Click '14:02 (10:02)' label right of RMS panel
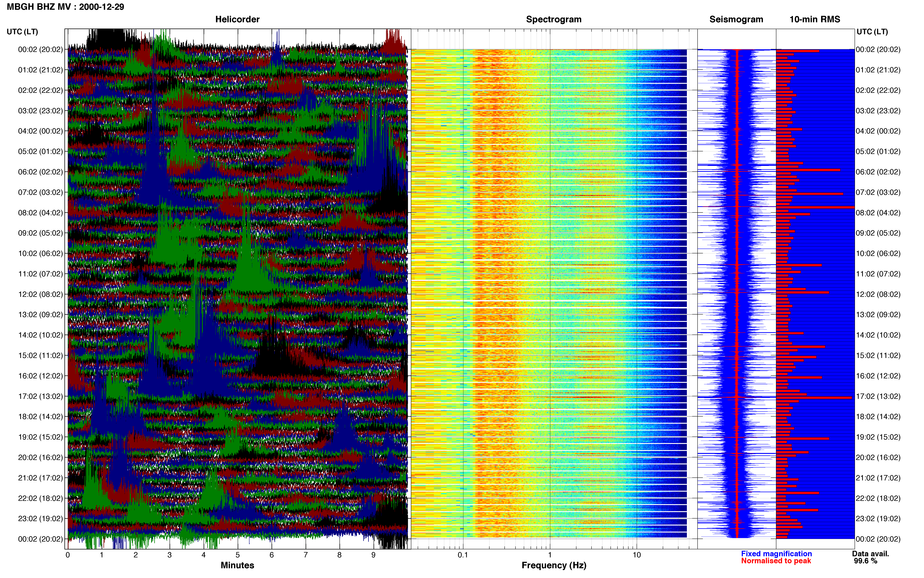This screenshot has width=924, height=578. [x=878, y=335]
